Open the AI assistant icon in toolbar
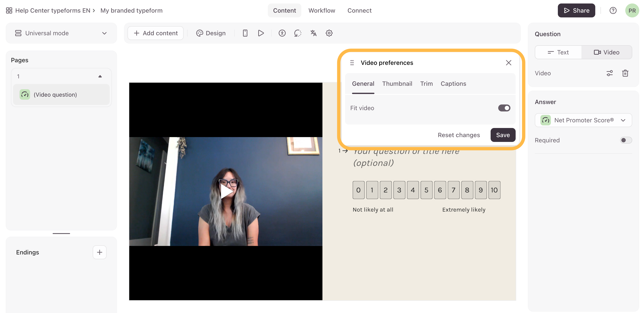 [297, 33]
